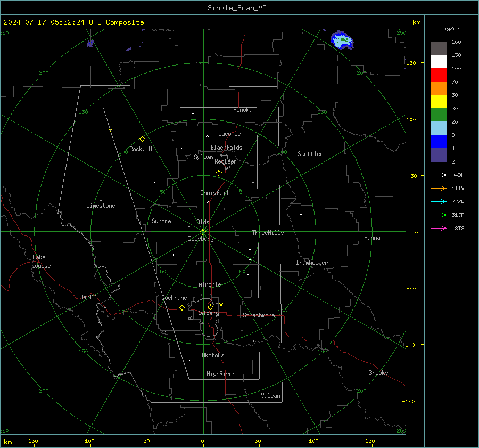
Task: Click the Single_Scan_VIL title
Action: [x=239, y=8]
